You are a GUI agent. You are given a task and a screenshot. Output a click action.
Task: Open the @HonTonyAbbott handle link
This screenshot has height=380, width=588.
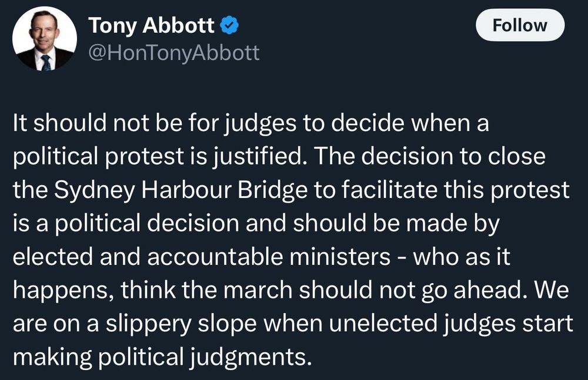pyautogui.click(x=173, y=52)
